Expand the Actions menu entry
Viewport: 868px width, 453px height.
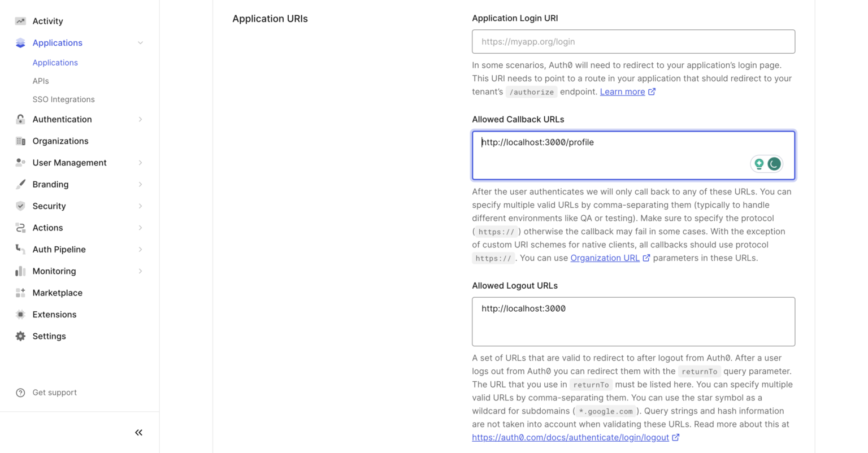(140, 228)
